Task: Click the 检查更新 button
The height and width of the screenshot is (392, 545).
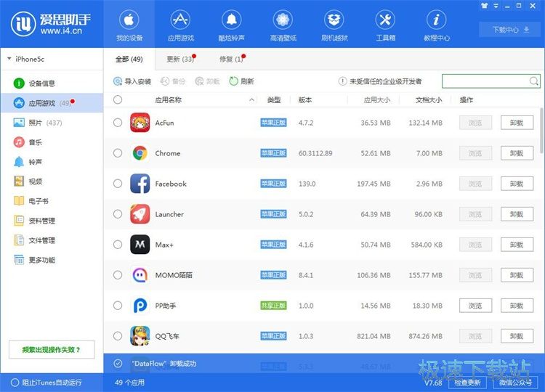Action: [x=467, y=383]
